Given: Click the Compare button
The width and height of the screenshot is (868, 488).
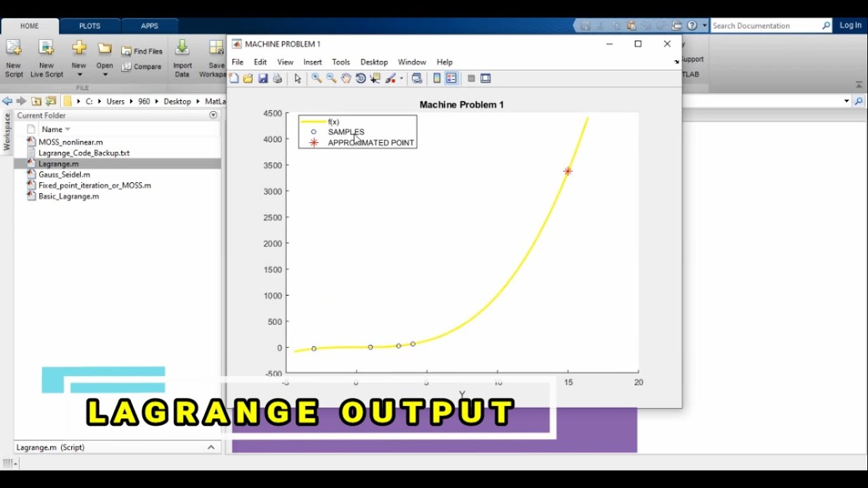Looking at the screenshot, I should click(x=142, y=66).
